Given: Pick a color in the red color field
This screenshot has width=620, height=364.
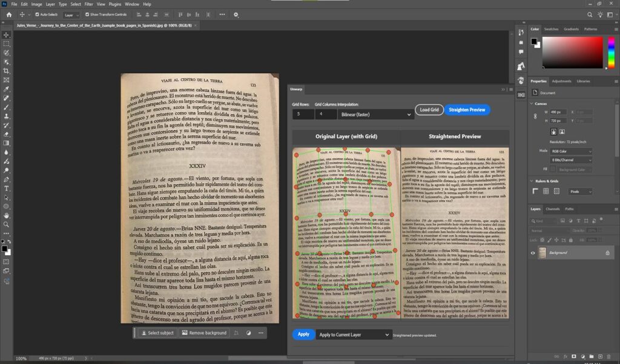Looking at the screenshot, I should click(572, 53).
